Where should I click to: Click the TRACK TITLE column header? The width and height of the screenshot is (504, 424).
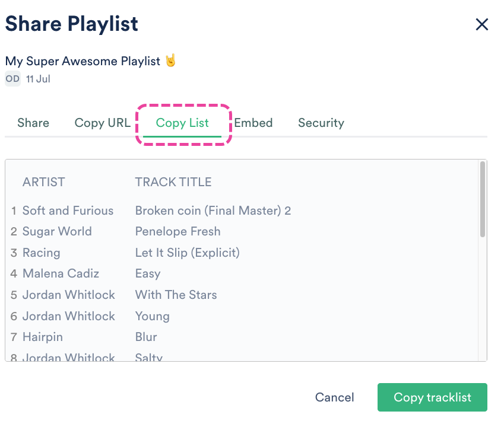click(x=173, y=182)
